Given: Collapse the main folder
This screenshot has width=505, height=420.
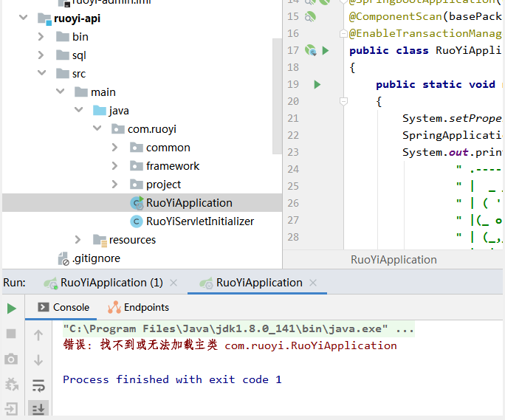Looking at the screenshot, I should (61, 91).
